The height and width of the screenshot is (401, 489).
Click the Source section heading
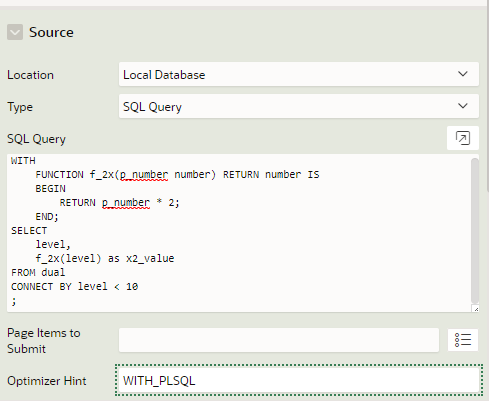coord(51,32)
